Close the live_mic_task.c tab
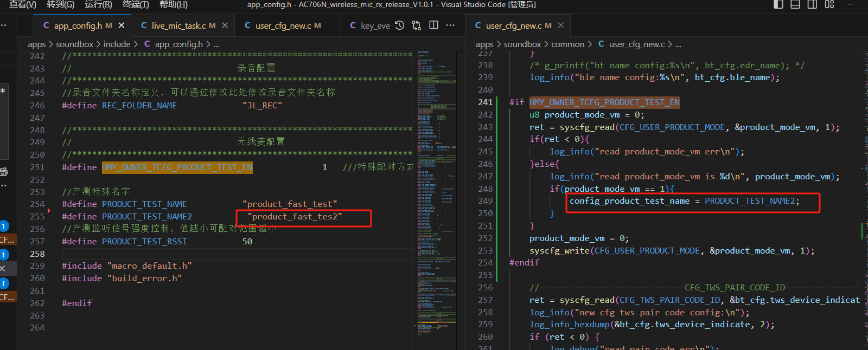The width and height of the screenshot is (868, 350). (x=225, y=25)
